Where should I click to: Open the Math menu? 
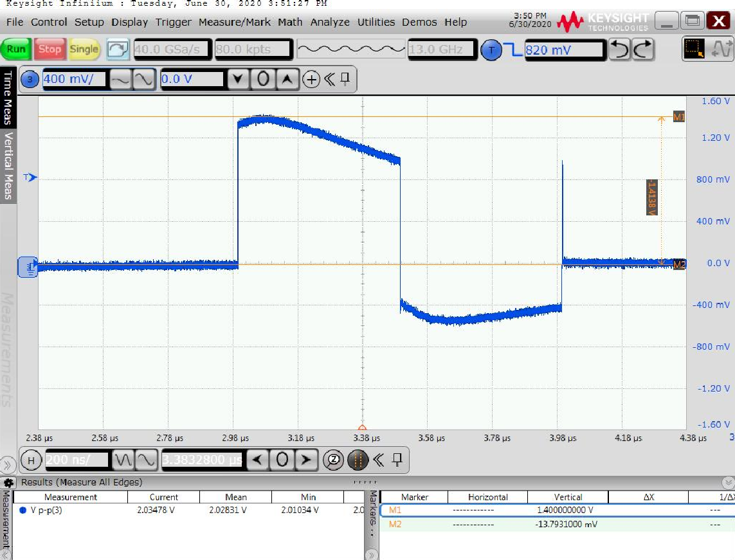coord(290,22)
